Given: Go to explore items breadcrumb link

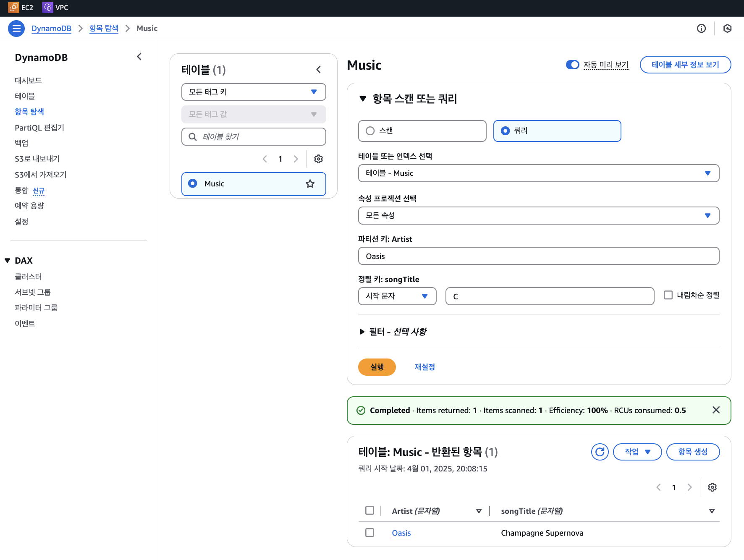Looking at the screenshot, I should [x=104, y=29].
